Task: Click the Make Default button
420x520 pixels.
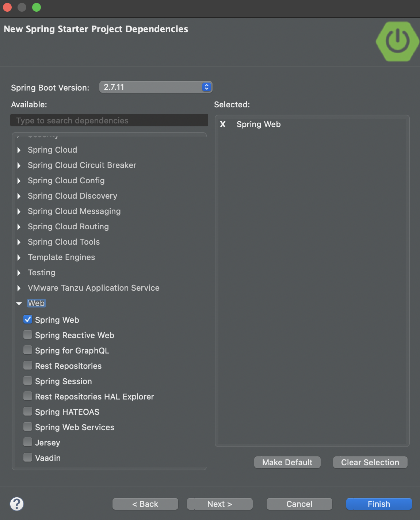Action: click(287, 462)
